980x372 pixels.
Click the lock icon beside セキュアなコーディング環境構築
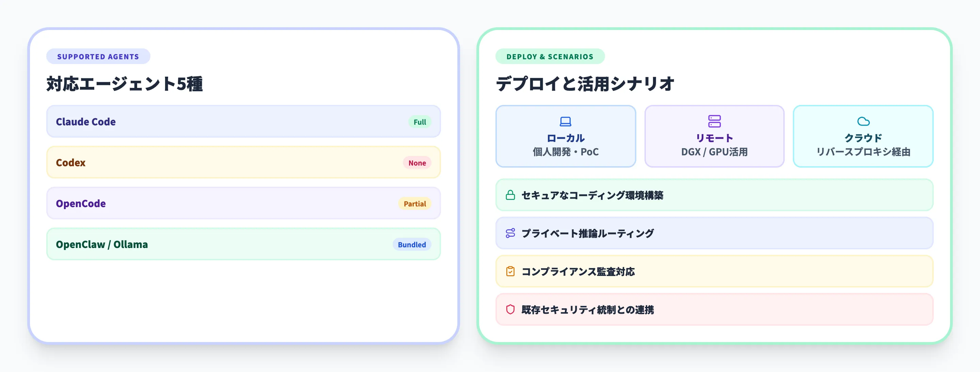click(510, 195)
